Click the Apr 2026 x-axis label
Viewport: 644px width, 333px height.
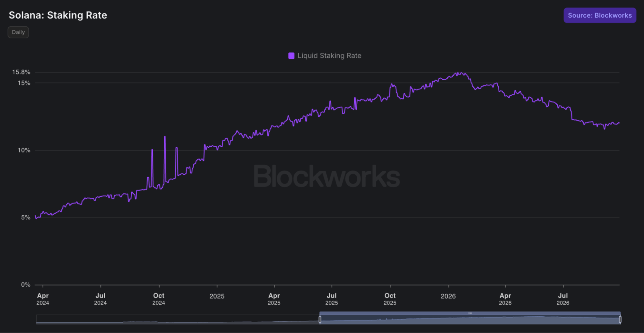pyautogui.click(x=505, y=299)
